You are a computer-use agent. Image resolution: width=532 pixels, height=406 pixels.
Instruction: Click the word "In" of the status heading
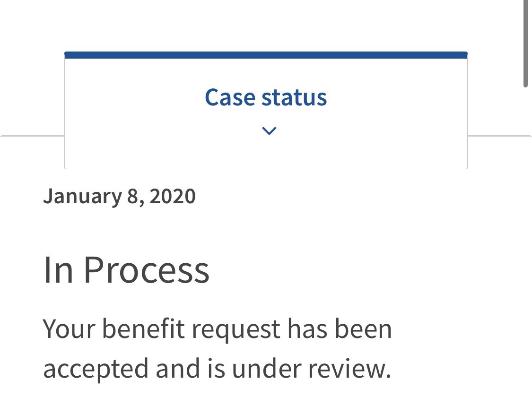point(58,270)
